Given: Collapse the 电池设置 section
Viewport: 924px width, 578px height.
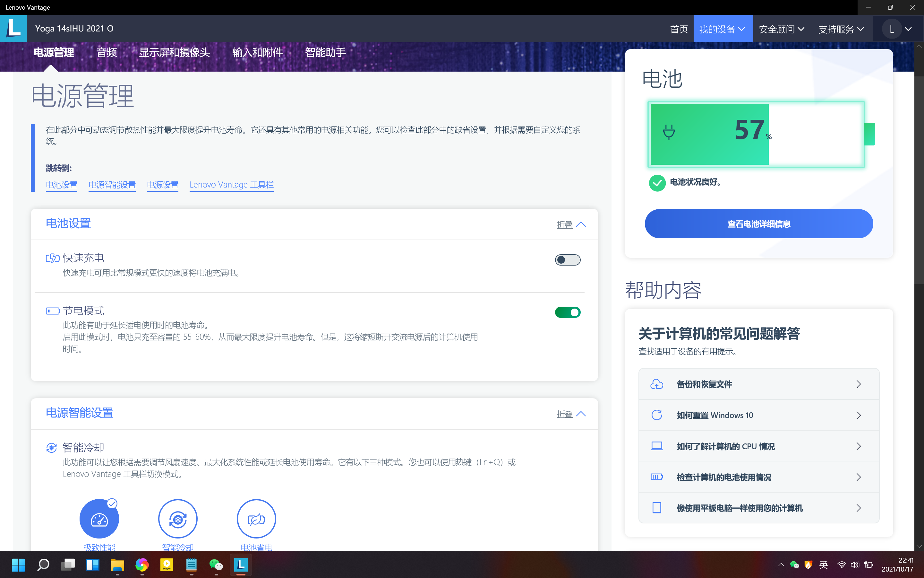Looking at the screenshot, I should [571, 224].
